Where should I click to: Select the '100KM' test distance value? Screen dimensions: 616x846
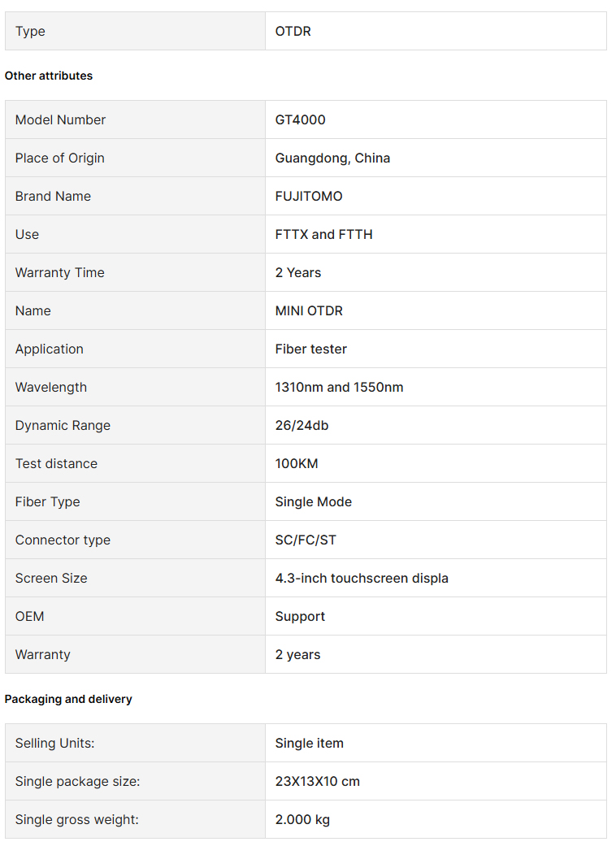click(x=296, y=464)
